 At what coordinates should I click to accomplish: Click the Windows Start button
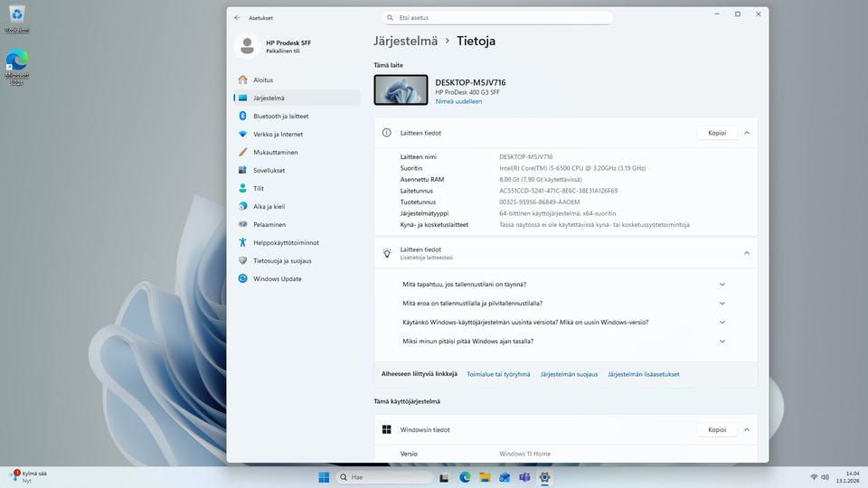324,477
